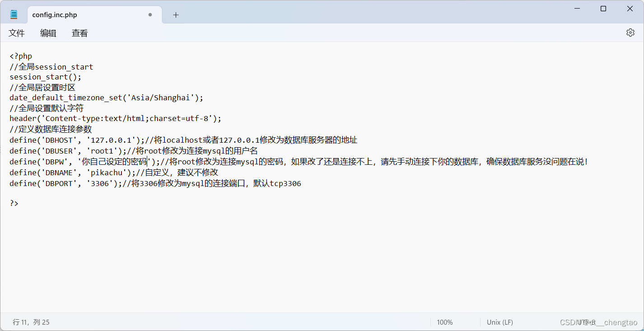This screenshot has width=644, height=331.
Task: Open the 查看 menu
Action: click(79, 33)
